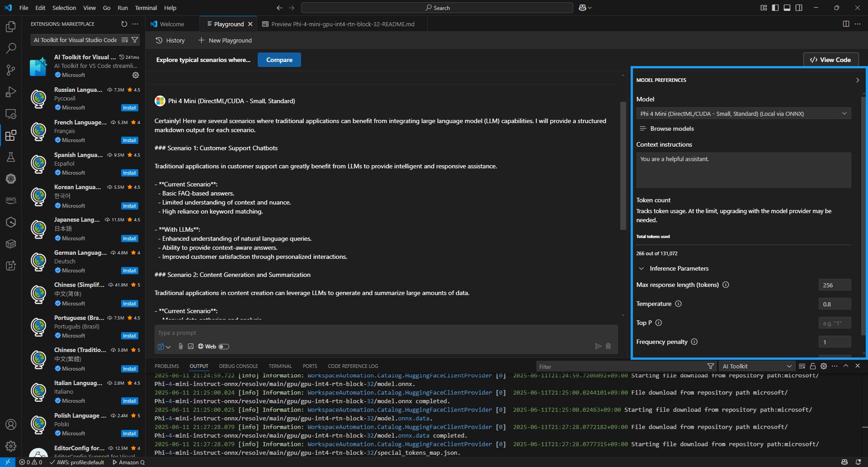The width and height of the screenshot is (868, 467).
Task: Open the AWS Toolkit sidebar icon
Action: point(11,200)
